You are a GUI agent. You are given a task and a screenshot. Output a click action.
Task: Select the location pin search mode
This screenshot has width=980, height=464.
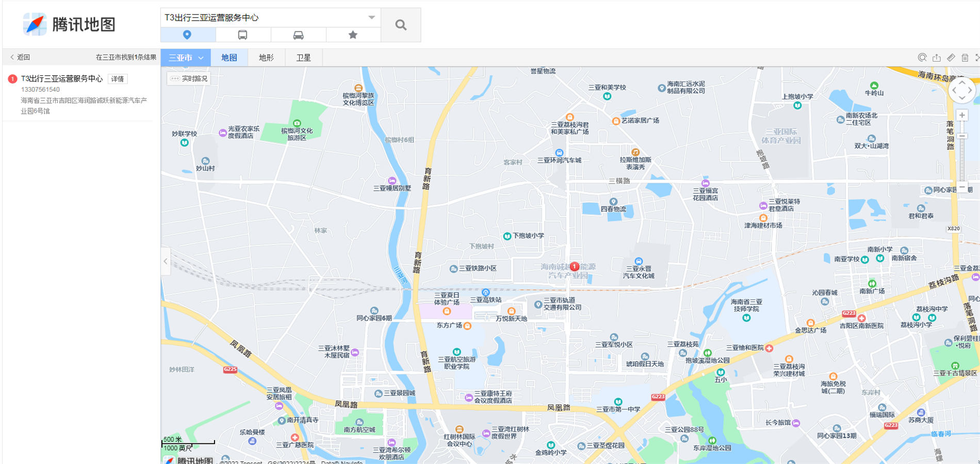click(187, 35)
